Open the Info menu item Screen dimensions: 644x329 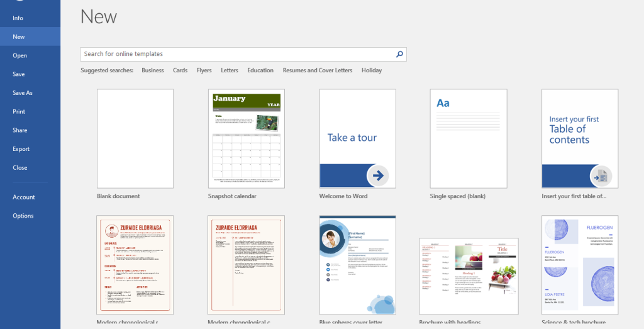pos(18,18)
